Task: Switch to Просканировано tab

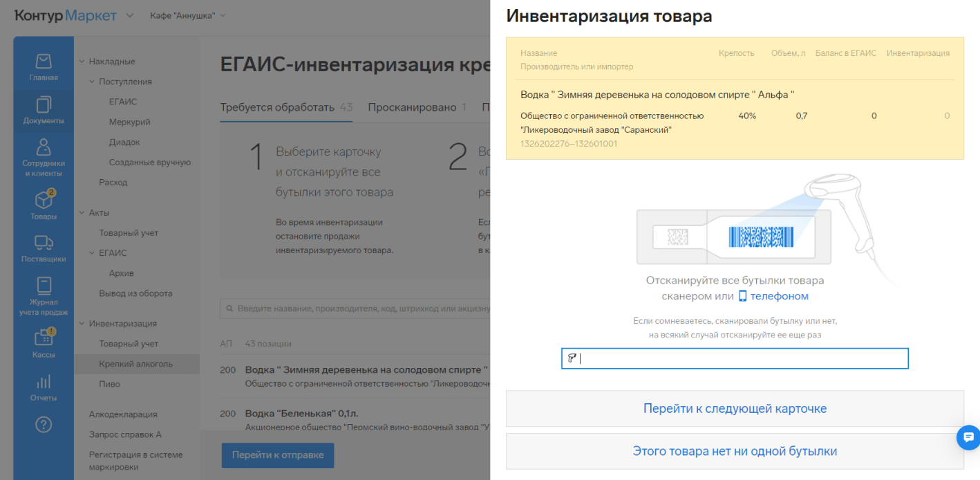Action: [x=416, y=107]
